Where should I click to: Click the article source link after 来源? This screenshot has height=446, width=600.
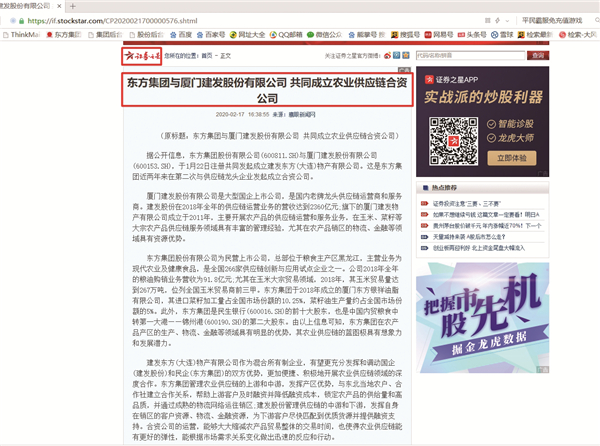(302, 114)
